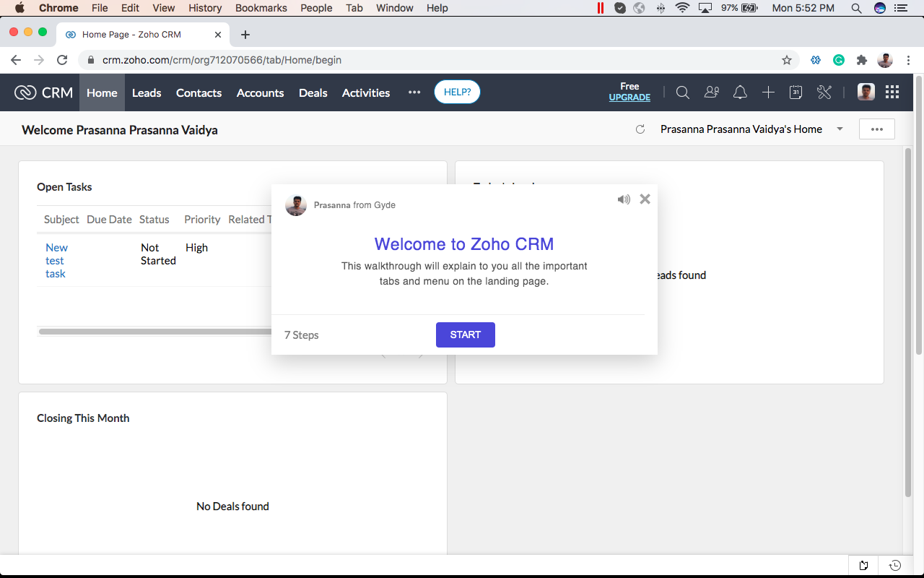Screen dimensions: 924x578
Task: Mute the walkthrough audio speaker icon
Action: point(624,199)
